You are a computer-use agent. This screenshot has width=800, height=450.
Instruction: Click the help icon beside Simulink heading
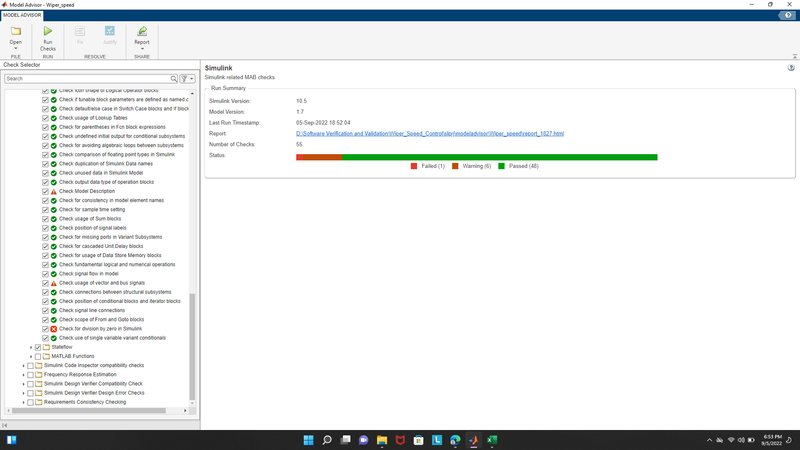click(x=791, y=68)
